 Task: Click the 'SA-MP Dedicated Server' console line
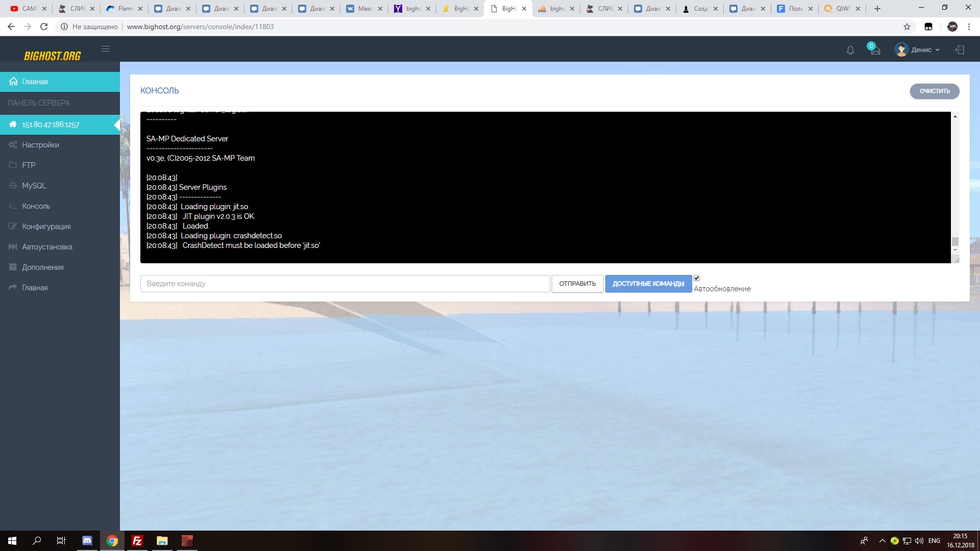(187, 139)
